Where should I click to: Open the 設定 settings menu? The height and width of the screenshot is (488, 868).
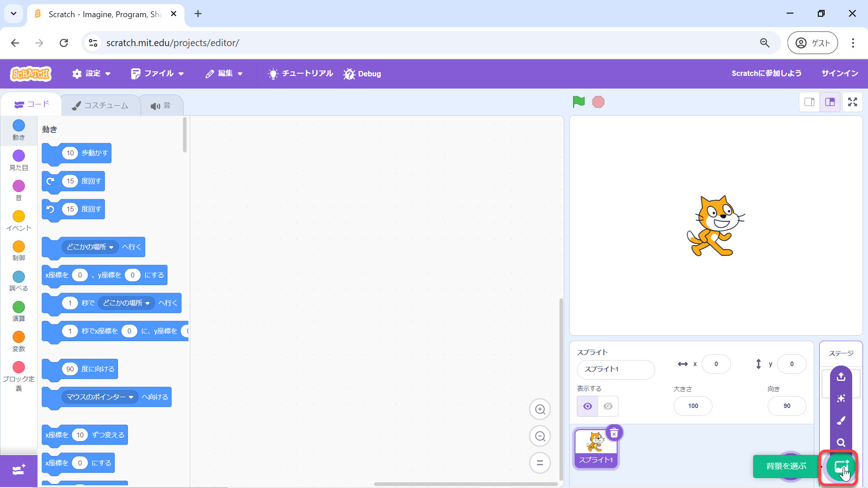coord(91,74)
